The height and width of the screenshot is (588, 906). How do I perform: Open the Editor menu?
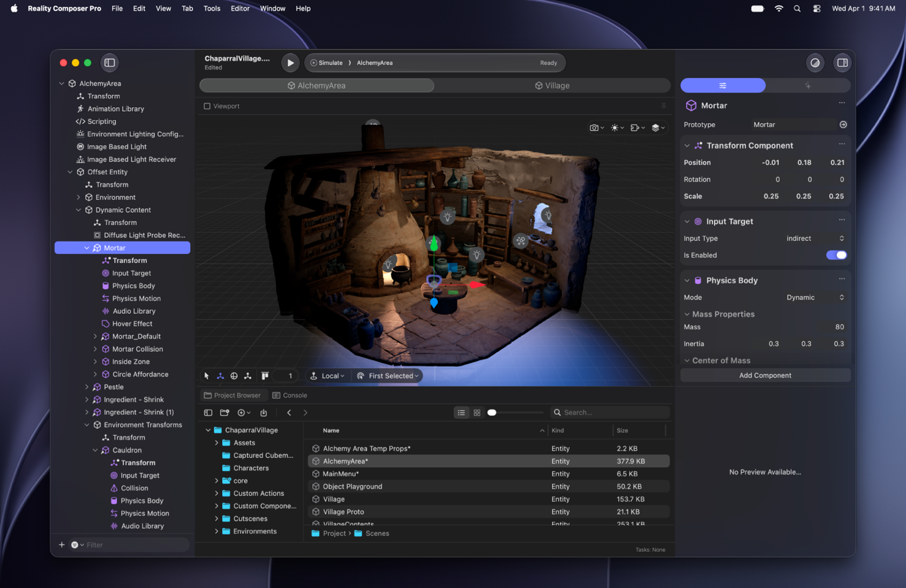240,9
